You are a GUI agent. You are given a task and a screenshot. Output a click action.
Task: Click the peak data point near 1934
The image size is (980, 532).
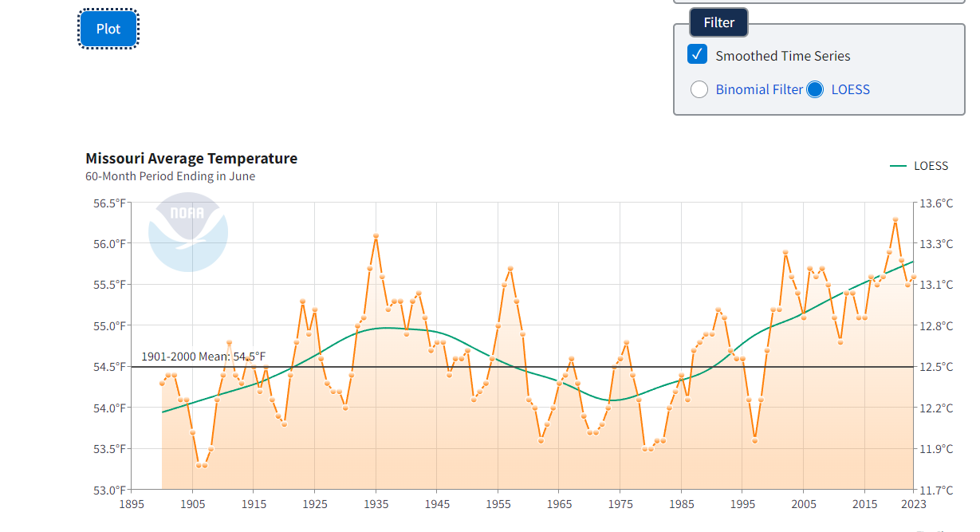(376, 236)
